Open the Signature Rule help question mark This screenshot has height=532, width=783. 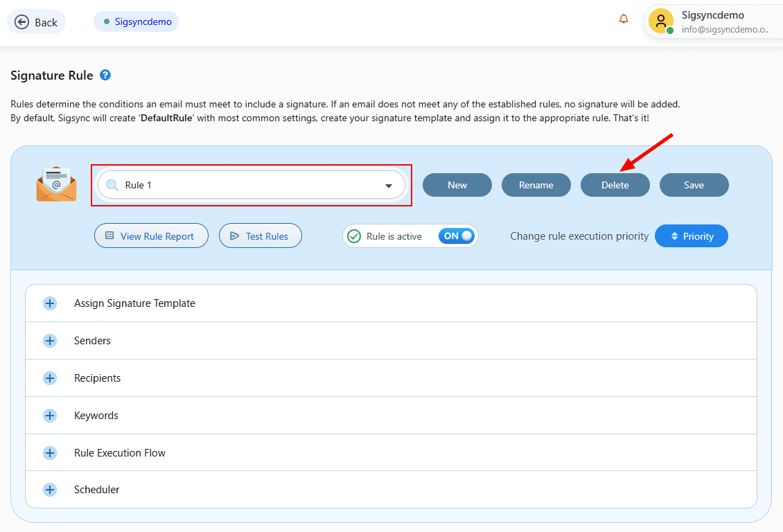pos(105,76)
